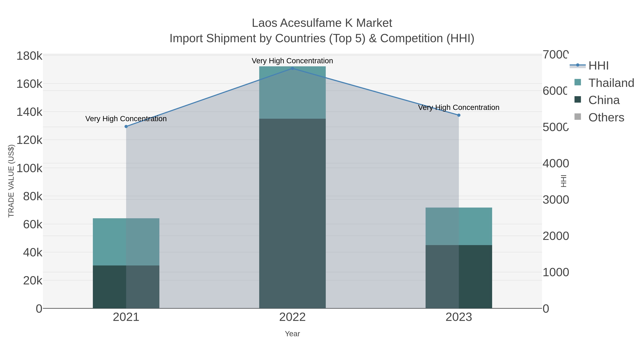
Task: Click the vertical HHI right axis title
Action: 563,181
